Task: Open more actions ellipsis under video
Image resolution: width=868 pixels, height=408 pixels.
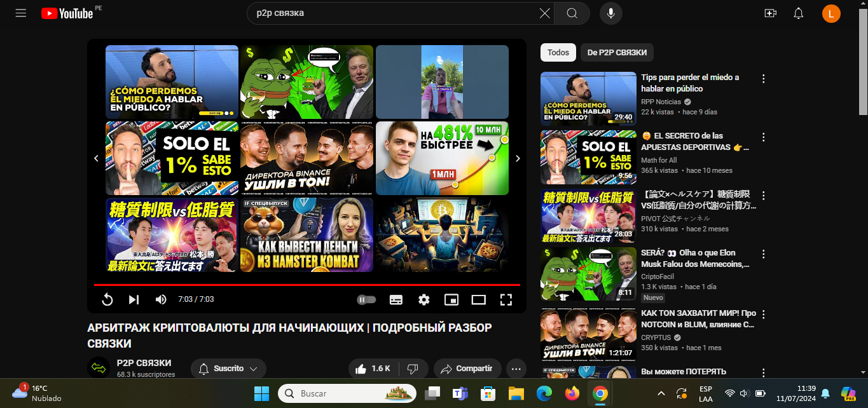Action: click(x=516, y=369)
